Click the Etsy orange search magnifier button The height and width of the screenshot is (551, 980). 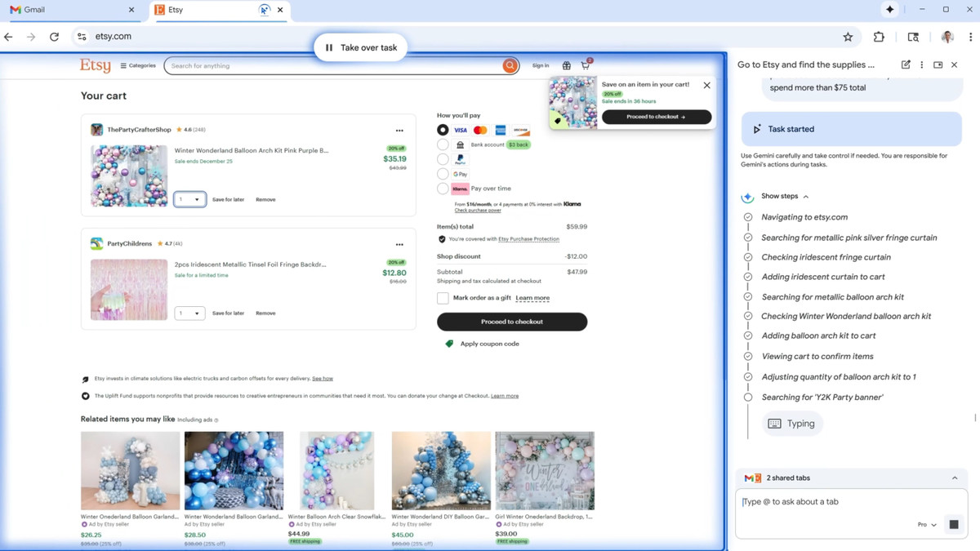[510, 65]
